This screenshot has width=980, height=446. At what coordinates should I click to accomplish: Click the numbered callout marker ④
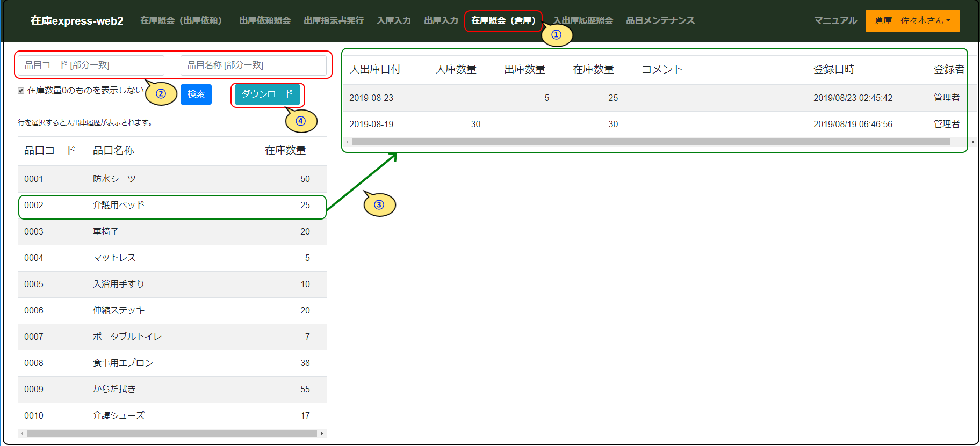[301, 121]
